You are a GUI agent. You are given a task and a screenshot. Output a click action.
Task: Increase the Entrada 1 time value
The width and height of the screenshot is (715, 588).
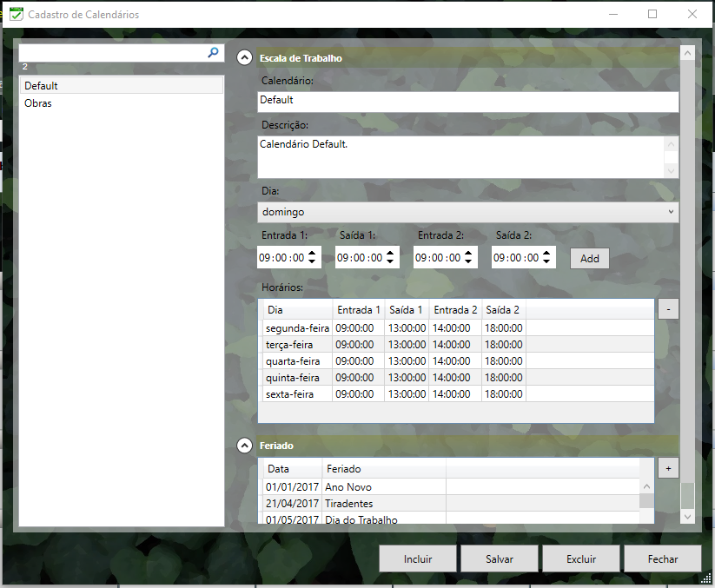(313, 253)
